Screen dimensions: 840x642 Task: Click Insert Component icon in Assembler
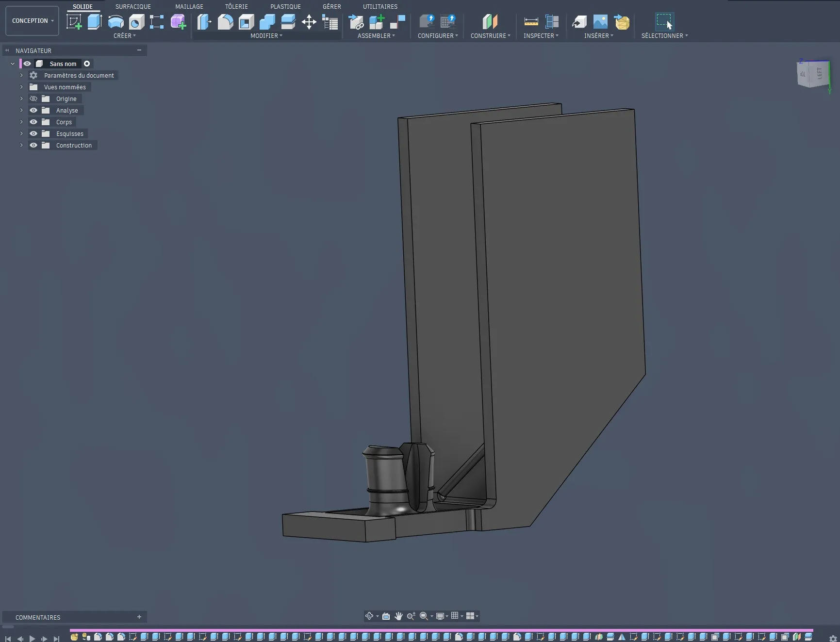point(356,22)
